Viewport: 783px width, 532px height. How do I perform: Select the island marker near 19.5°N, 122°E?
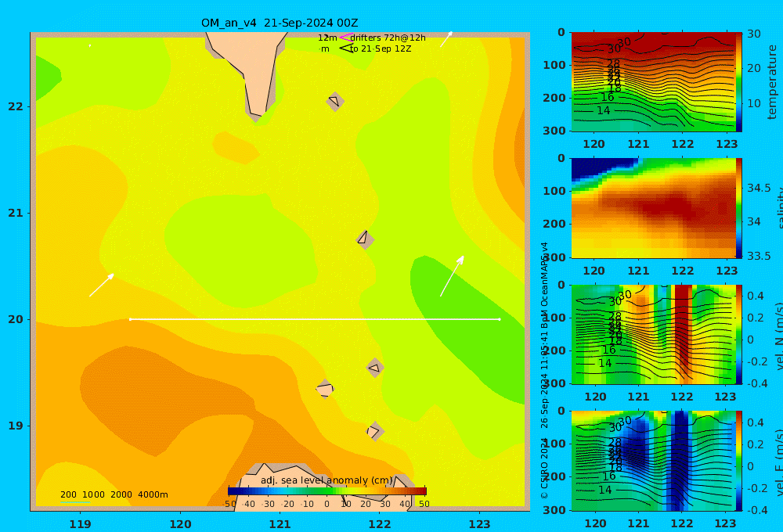coord(375,368)
